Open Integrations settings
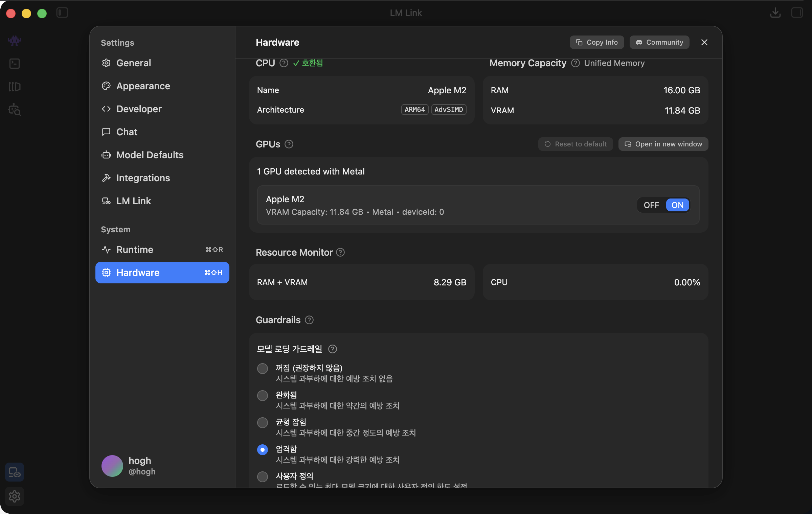The height and width of the screenshot is (514, 812). (x=162, y=178)
